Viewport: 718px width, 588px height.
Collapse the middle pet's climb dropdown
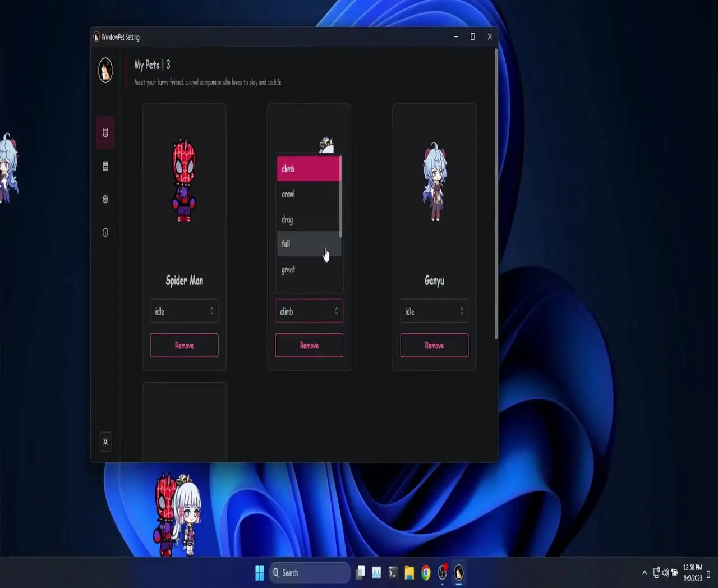pyautogui.click(x=309, y=311)
